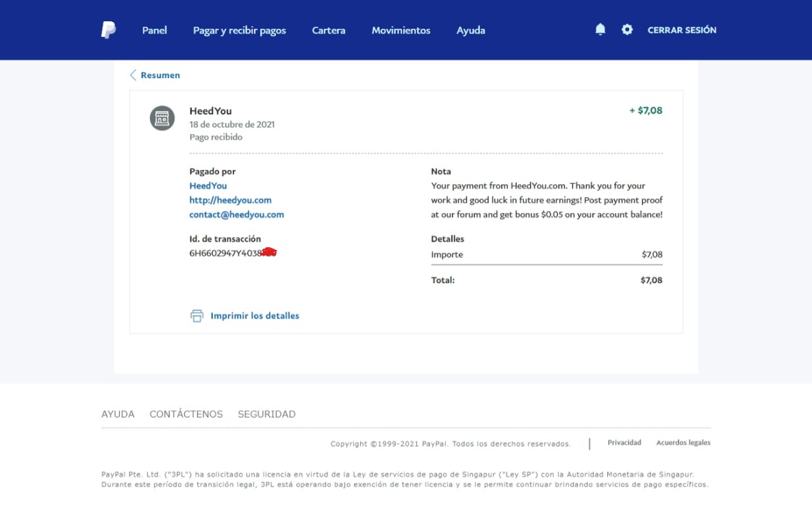
Task: Click the HeedYou transaction title heading
Action: (210, 111)
